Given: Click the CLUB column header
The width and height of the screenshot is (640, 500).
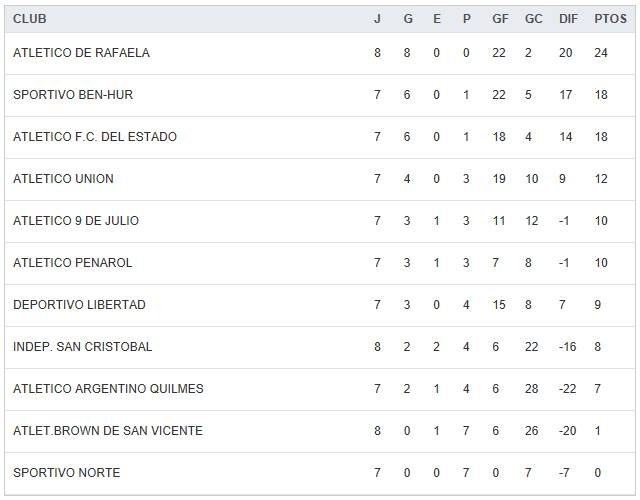Looking at the screenshot, I should [x=30, y=19].
